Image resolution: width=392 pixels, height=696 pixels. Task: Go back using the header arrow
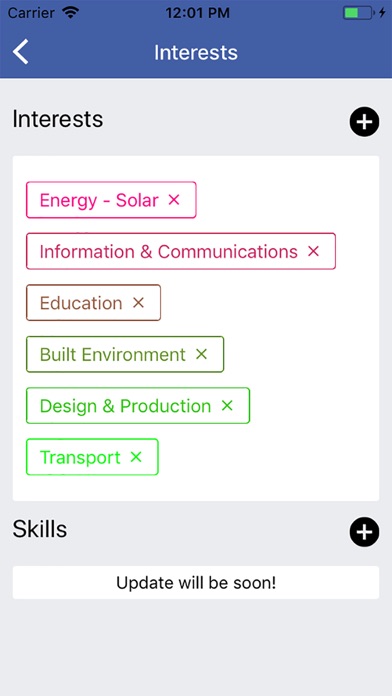tap(20, 52)
